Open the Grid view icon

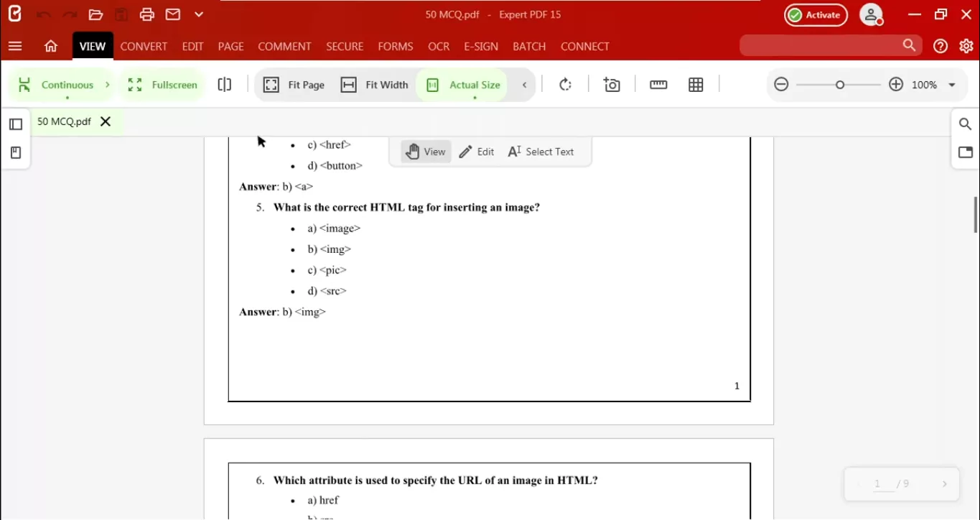[x=695, y=84]
